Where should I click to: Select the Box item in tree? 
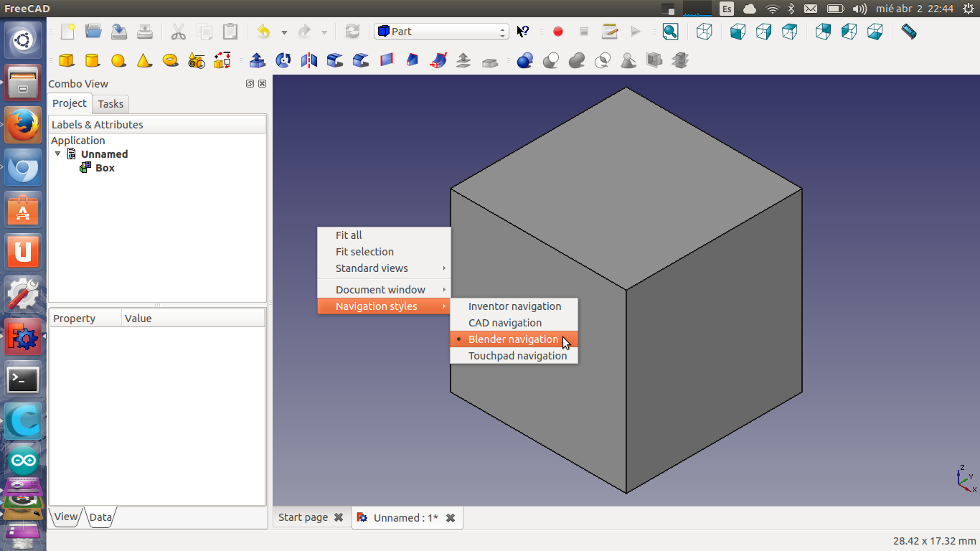pyautogui.click(x=105, y=168)
